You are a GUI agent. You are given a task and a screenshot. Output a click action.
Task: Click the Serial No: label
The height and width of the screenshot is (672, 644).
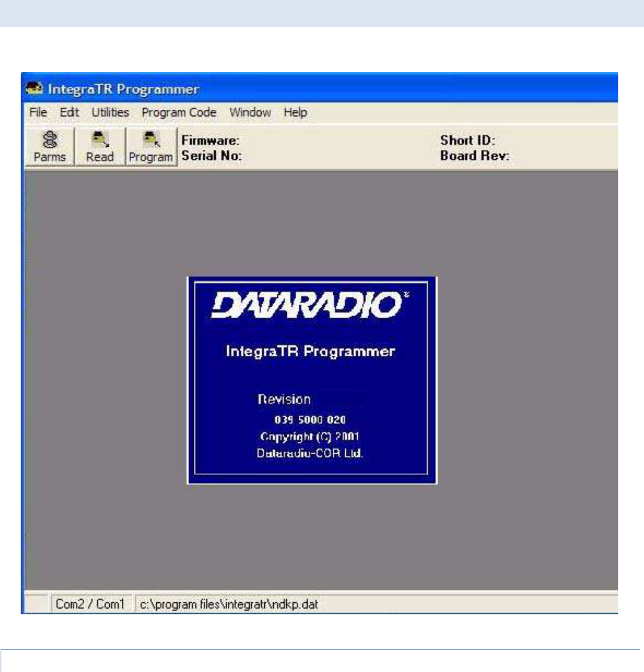click(x=212, y=156)
